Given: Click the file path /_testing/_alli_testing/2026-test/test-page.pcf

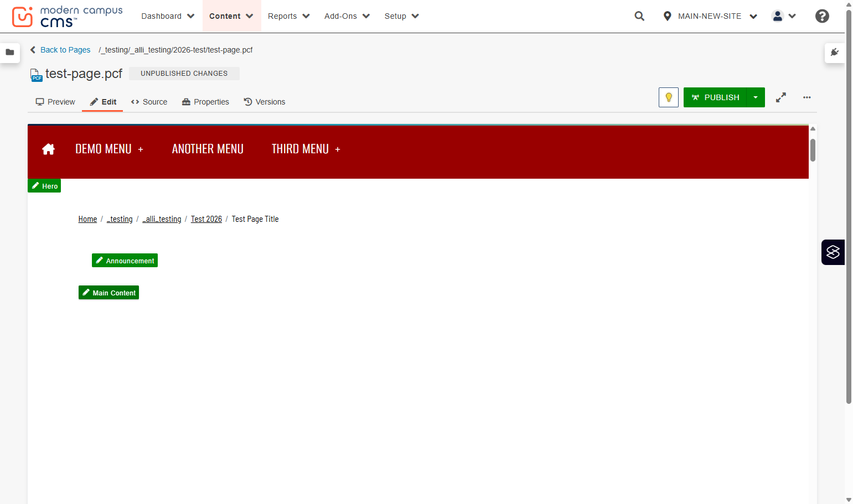Looking at the screenshot, I should click(175, 50).
